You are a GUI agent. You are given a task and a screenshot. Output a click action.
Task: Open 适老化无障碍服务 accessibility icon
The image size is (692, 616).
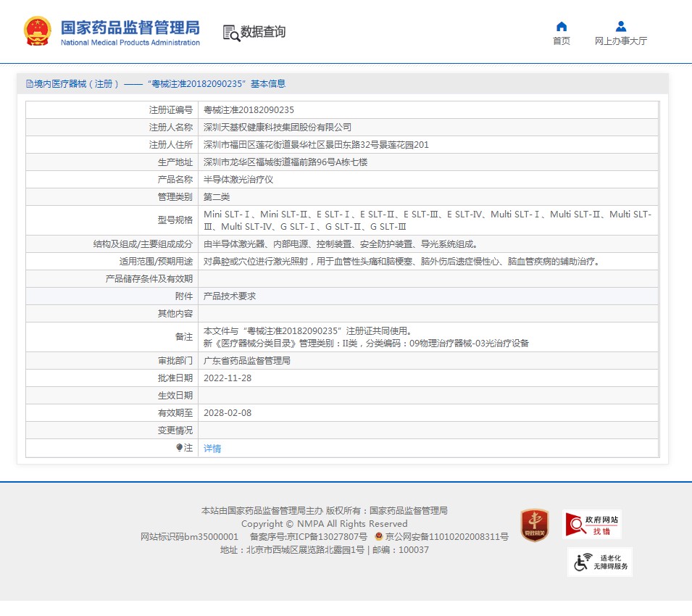600,562
